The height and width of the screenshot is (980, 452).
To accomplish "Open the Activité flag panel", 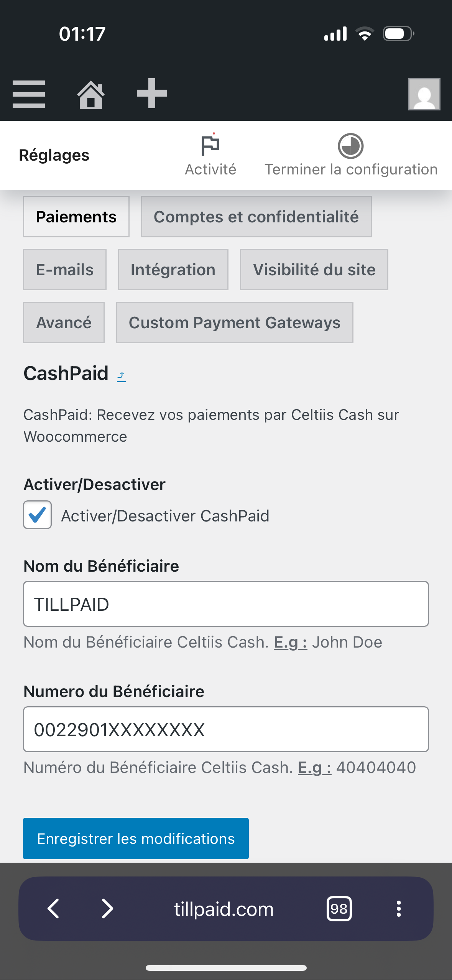I will coord(210,155).
